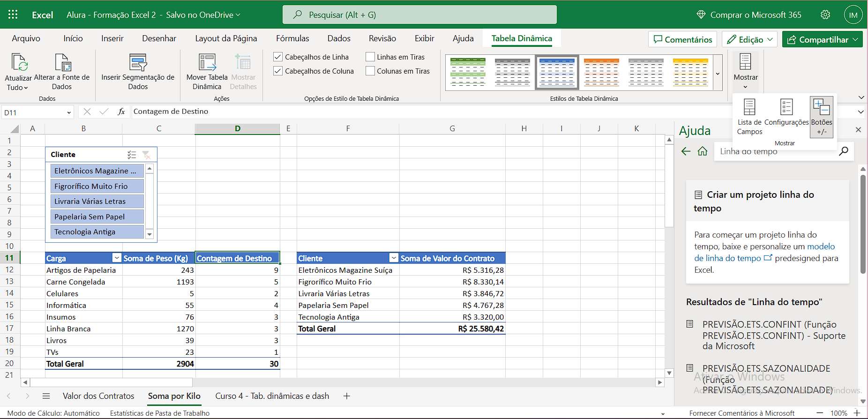
Task: Add a new sheet with plus
Action: pos(347,396)
